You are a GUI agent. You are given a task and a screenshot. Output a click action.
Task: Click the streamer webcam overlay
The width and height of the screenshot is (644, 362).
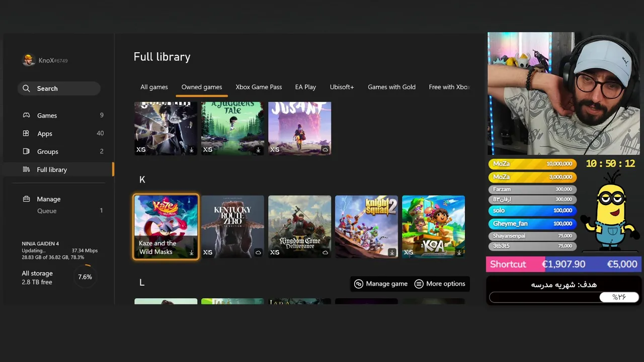click(x=564, y=94)
